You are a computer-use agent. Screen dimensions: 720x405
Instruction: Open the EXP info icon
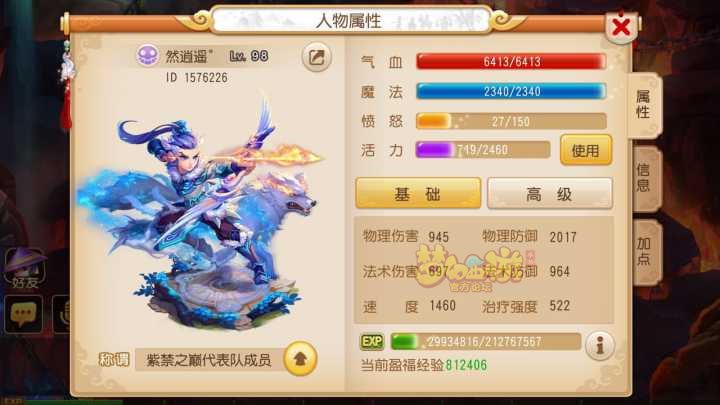(x=599, y=345)
